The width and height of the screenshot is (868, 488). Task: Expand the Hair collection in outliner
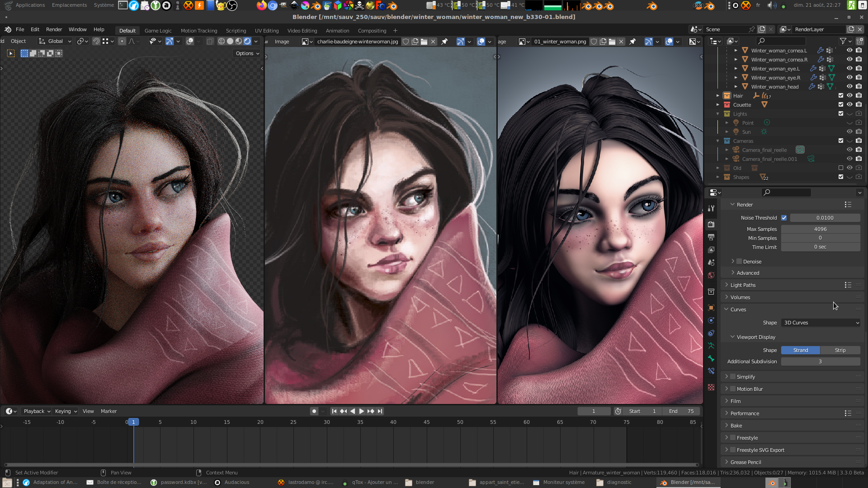click(x=717, y=96)
